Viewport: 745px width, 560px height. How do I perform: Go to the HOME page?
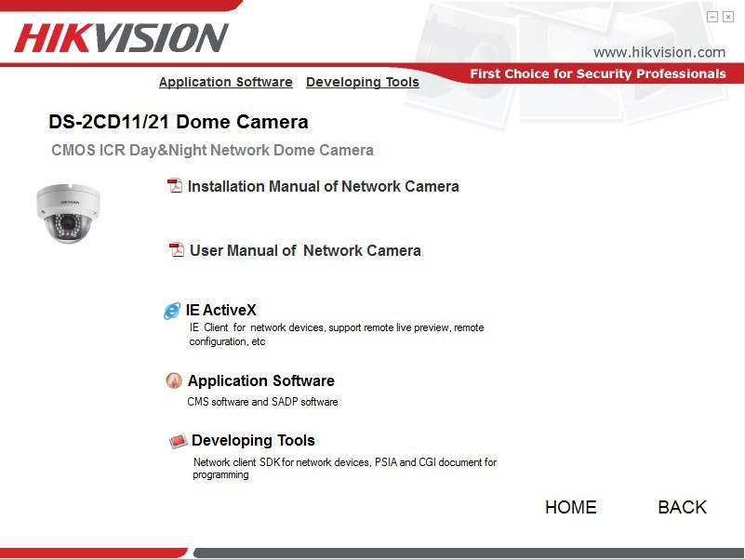(570, 507)
